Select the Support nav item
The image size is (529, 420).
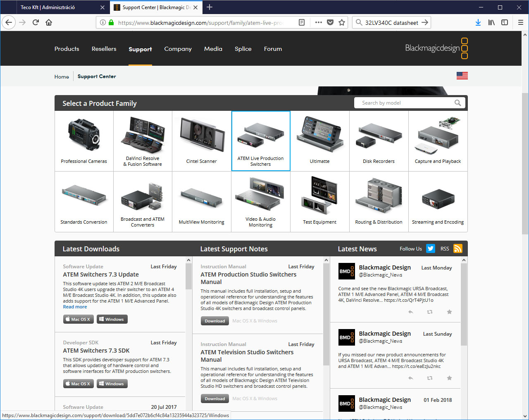point(140,49)
